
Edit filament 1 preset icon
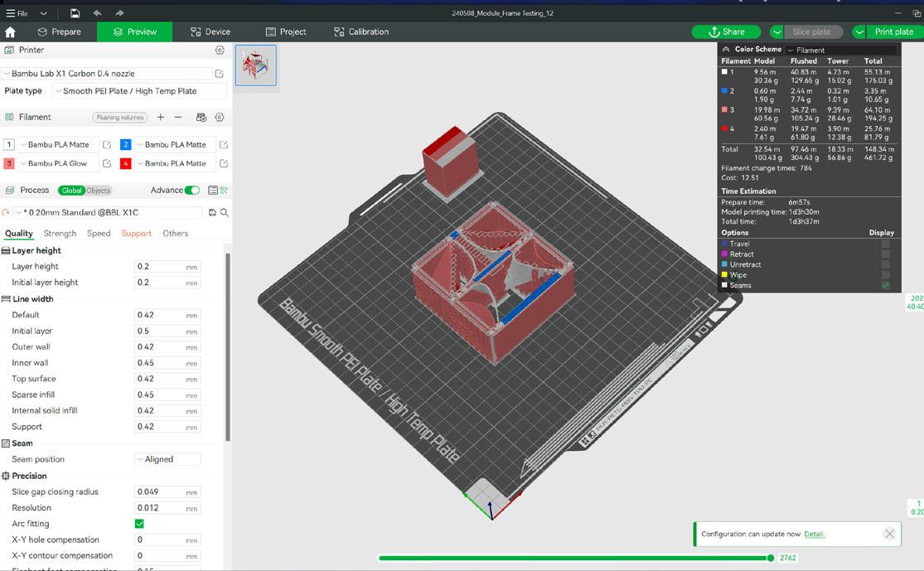(x=107, y=144)
